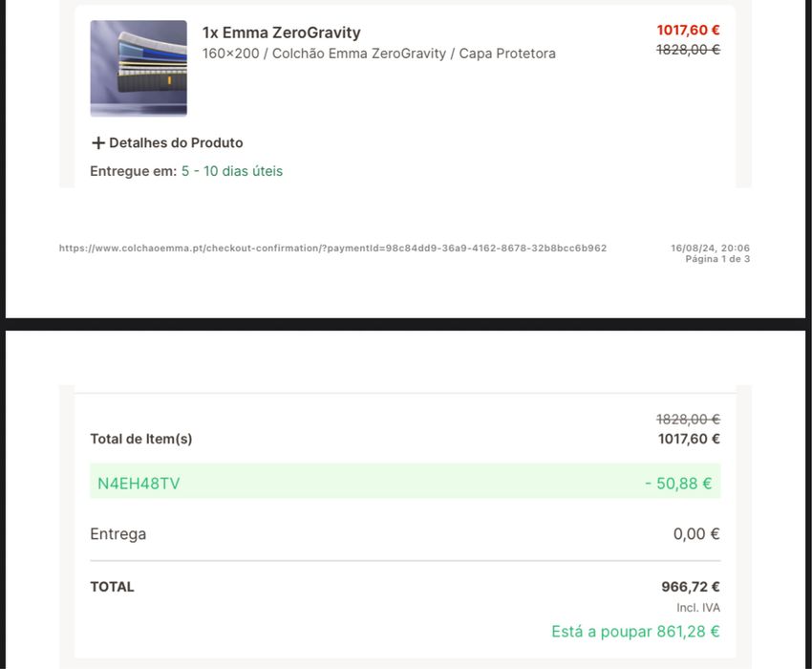Click the shipping cost 0,00 €
This screenshot has width=812, height=669.
(x=696, y=534)
